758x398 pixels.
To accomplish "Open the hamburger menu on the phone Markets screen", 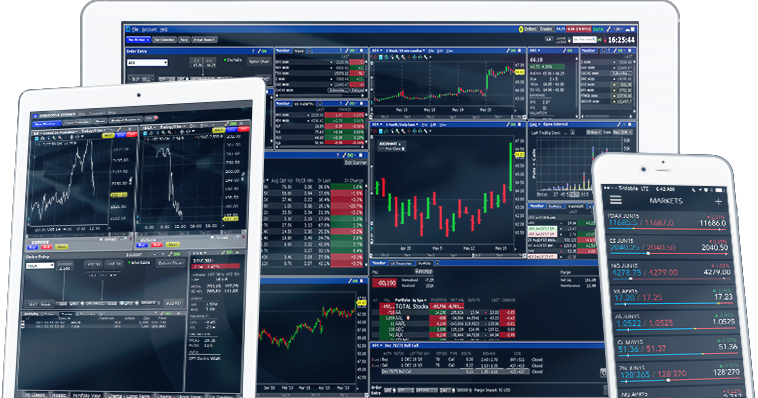I will point(615,200).
